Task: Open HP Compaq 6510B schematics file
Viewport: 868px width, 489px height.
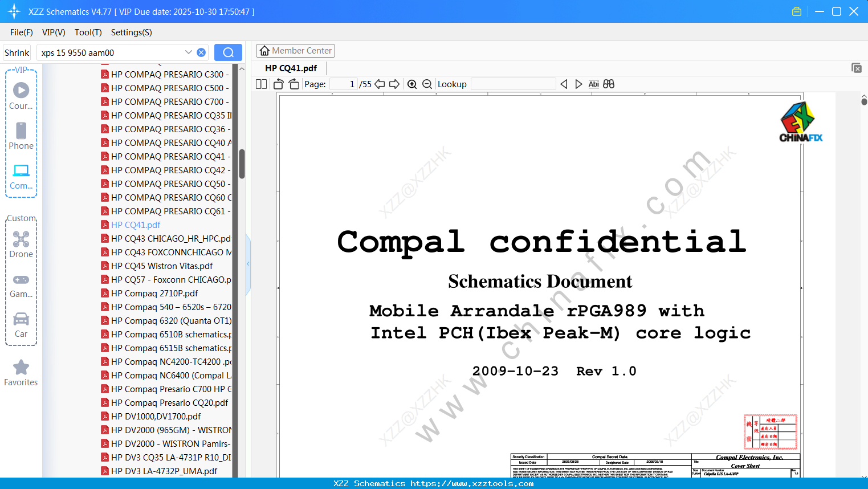Action: [166, 334]
